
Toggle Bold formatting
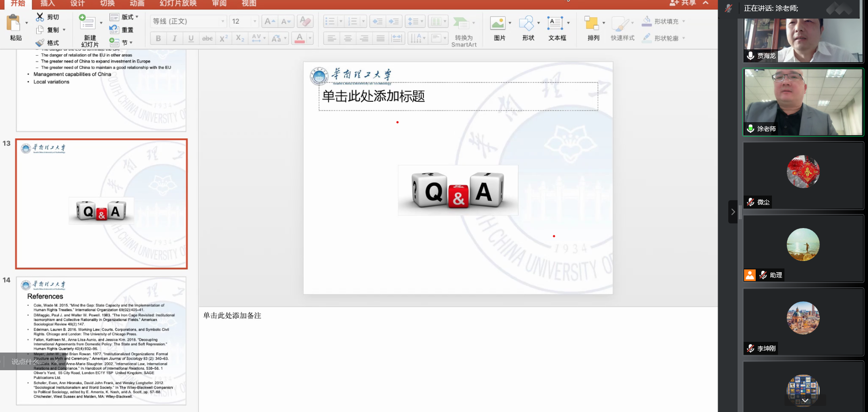[x=158, y=39]
